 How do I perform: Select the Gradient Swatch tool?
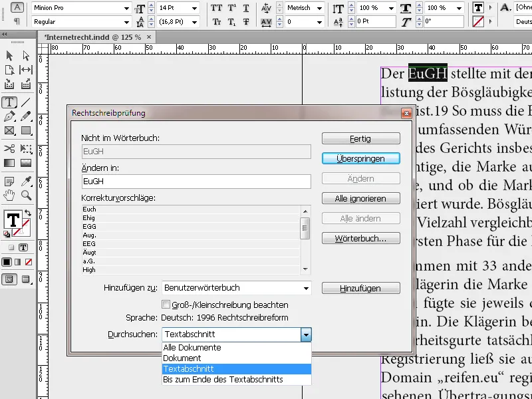[x=9, y=163]
